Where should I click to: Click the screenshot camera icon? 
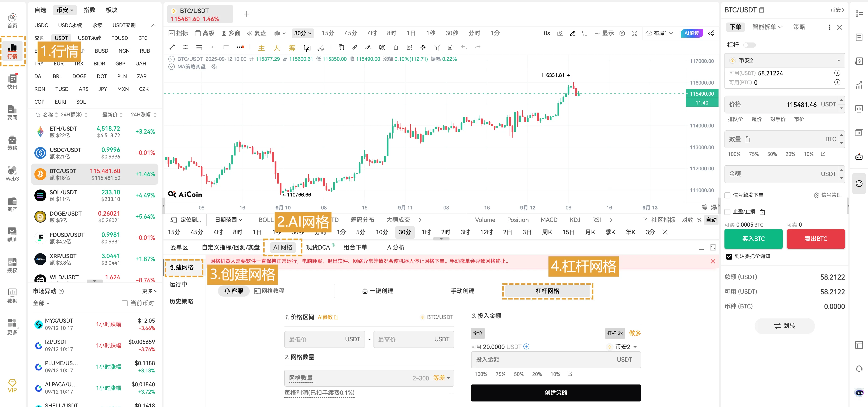pos(560,33)
